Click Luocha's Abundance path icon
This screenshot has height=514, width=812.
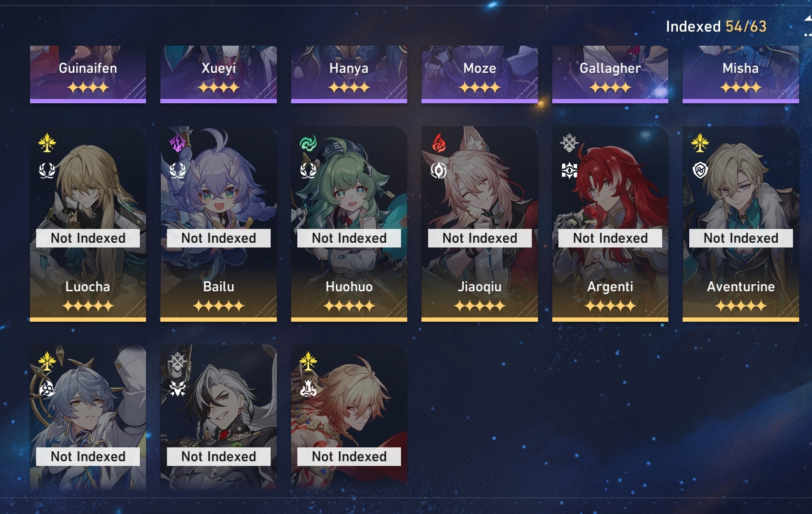(47, 170)
